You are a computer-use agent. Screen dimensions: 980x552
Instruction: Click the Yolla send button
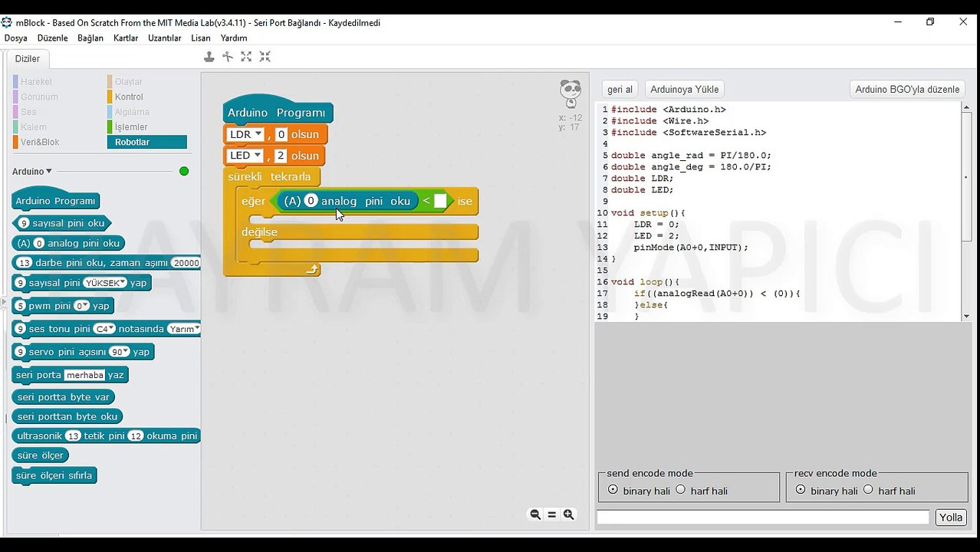pyautogui.click(x=951, y=517)
